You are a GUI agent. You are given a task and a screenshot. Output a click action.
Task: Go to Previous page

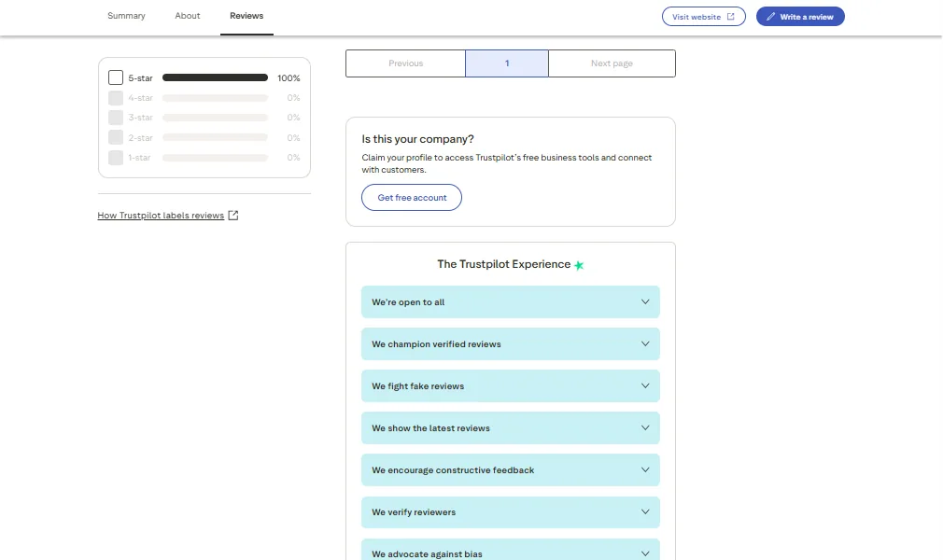tap(405, 63)
